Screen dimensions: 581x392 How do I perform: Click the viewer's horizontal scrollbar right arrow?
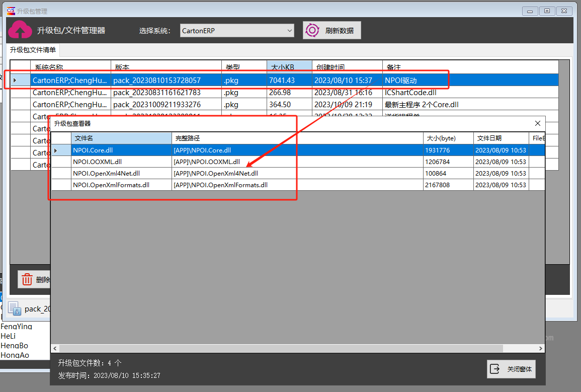point(541,348)
